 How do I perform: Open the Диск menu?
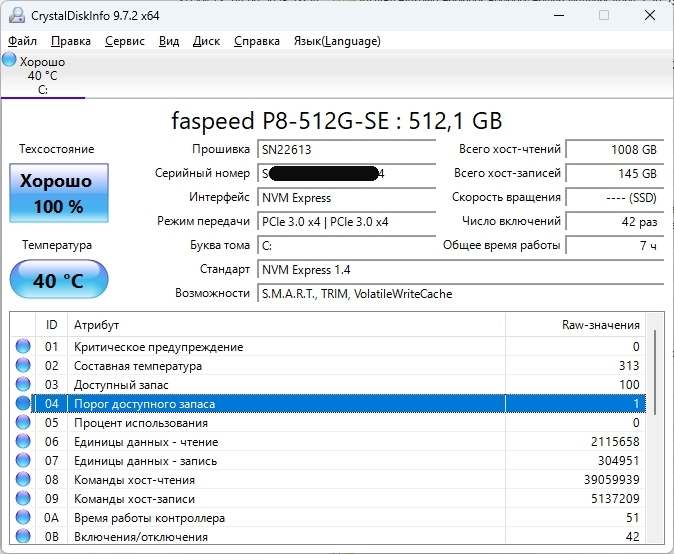206,41
